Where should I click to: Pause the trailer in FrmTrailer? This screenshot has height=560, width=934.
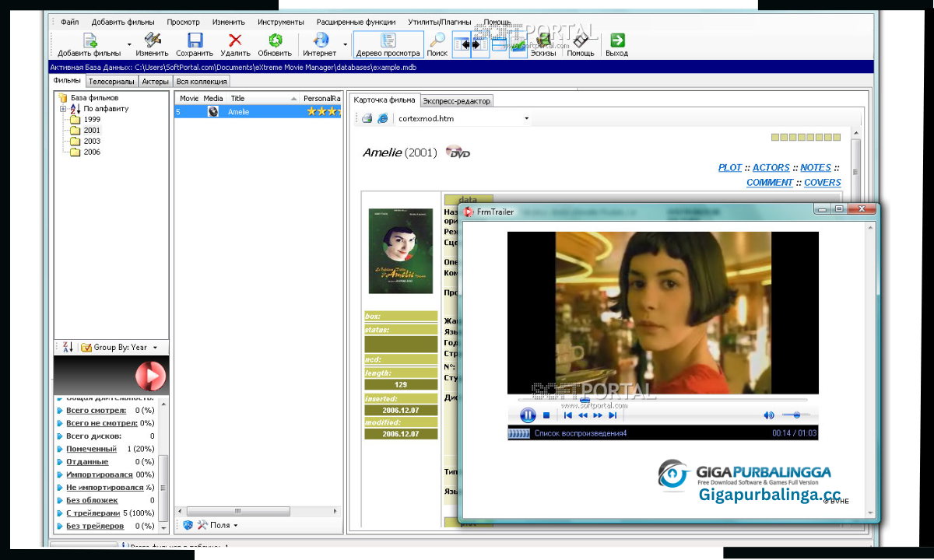pyautogui.click(x=528, y=415)
